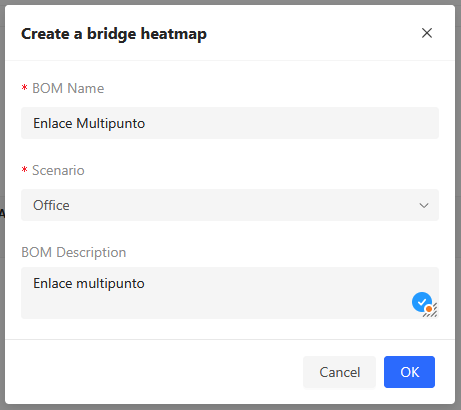Click the BOM Description label
This screenshot has width=461, height=410.
coord(74,253)
